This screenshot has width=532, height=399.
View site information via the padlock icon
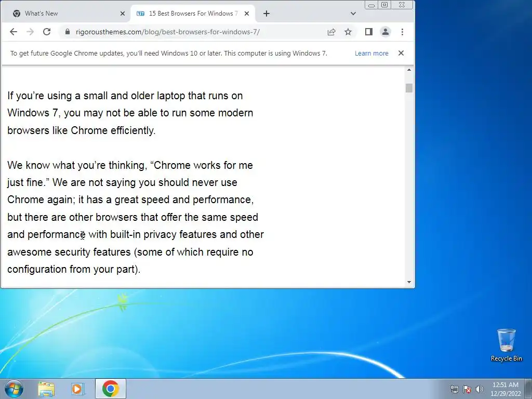pyautogui.click(x=68, y=32)
